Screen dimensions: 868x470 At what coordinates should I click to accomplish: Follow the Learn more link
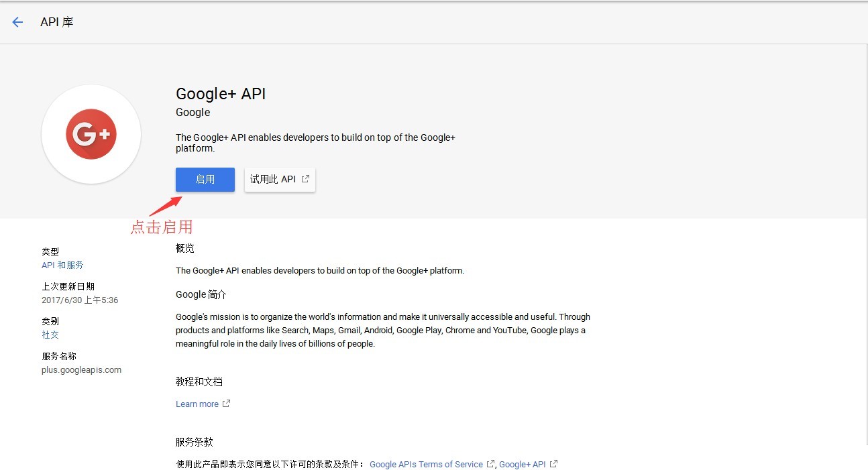pyautogui.click(x=197, y=404)
